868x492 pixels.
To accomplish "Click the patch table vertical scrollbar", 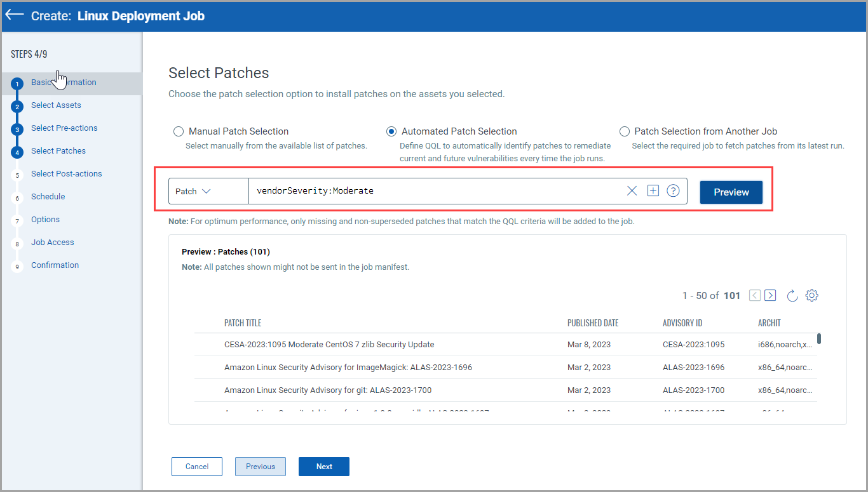I will point(819,338).
